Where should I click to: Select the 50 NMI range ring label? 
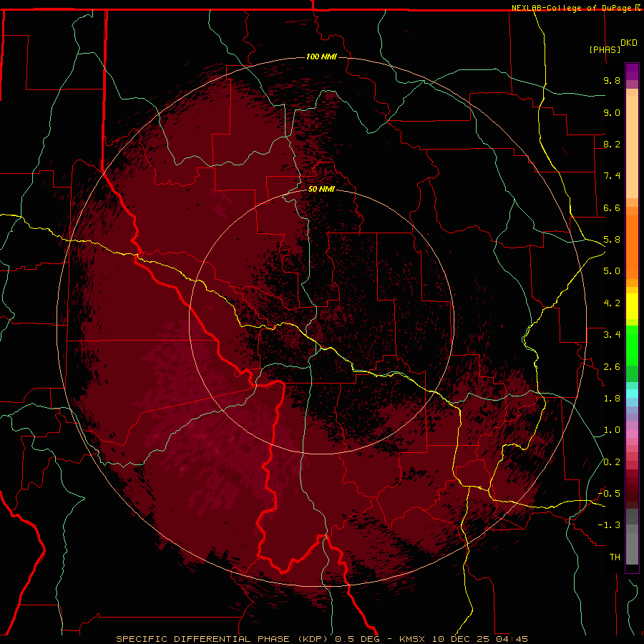321,189
